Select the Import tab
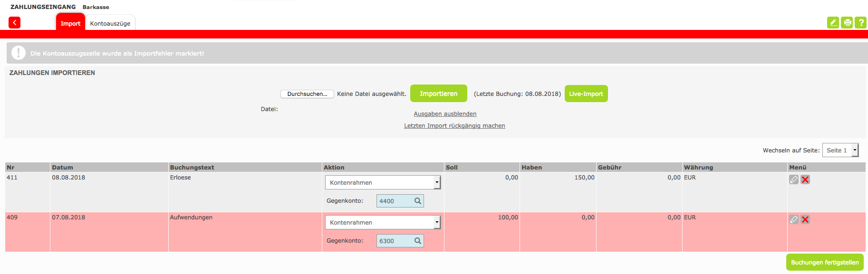868x274 pixels. (x=70, y=23)
